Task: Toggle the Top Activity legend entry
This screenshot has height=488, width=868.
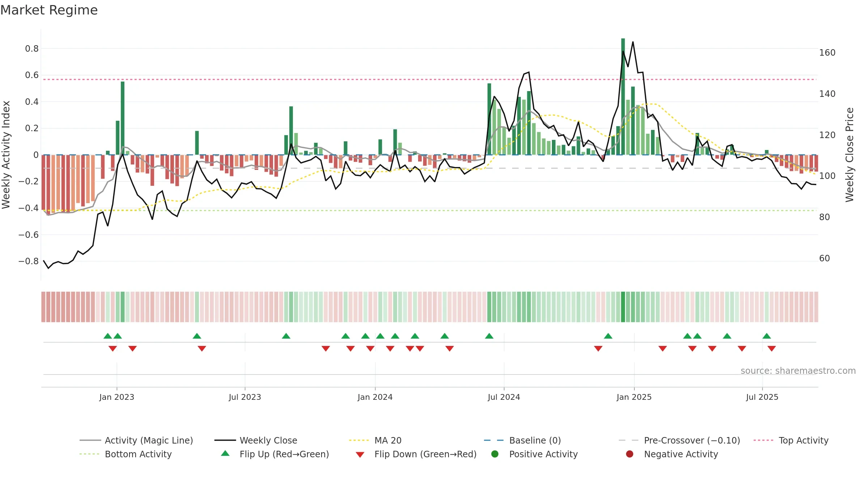Action: pos(791,440)
